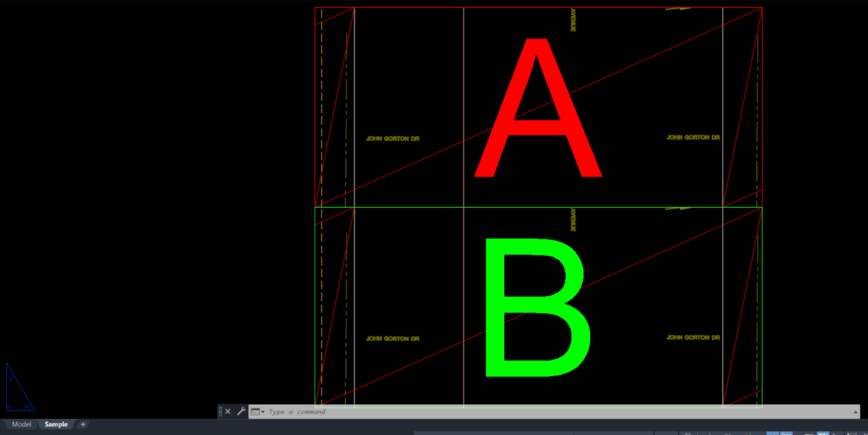Add a new layout with plus
The width and height of the screenshot is (868, 435).
[82, 425]
